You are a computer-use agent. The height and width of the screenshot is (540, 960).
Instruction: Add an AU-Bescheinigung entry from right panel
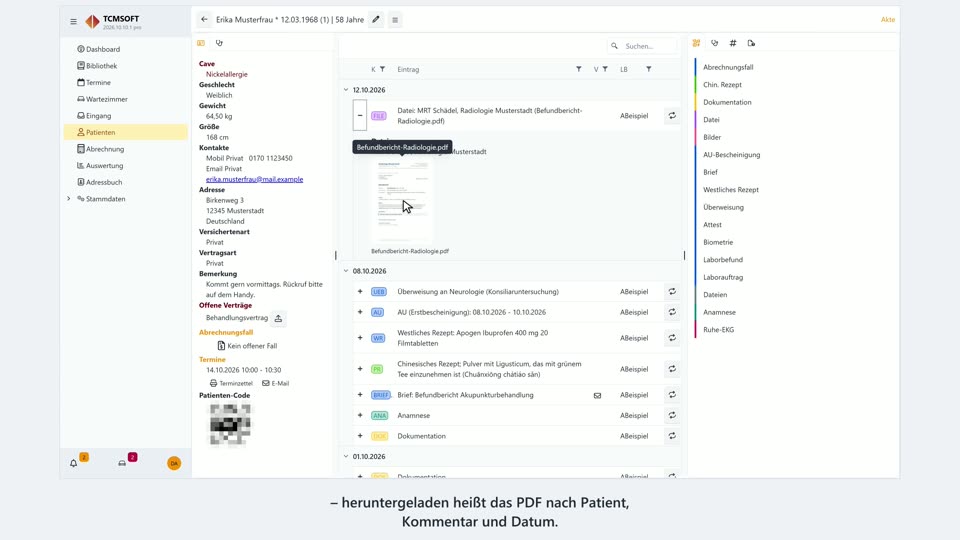pos(732,155)
